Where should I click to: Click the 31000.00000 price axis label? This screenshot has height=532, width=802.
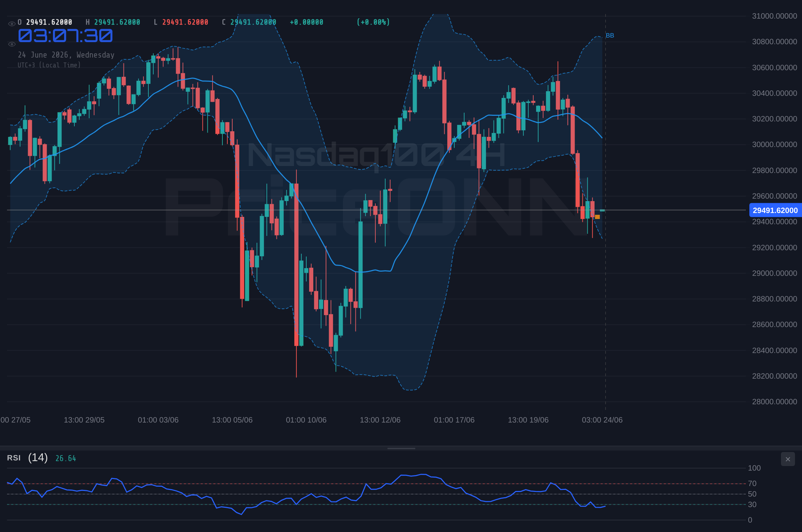pyautogui.click(x=775, y=16)
